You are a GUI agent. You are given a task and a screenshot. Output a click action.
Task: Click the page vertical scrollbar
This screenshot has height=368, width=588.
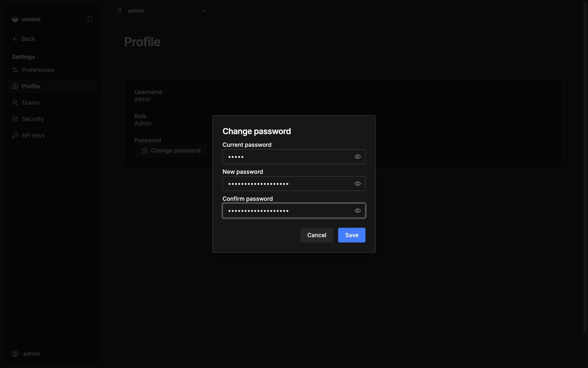(585, 167)
